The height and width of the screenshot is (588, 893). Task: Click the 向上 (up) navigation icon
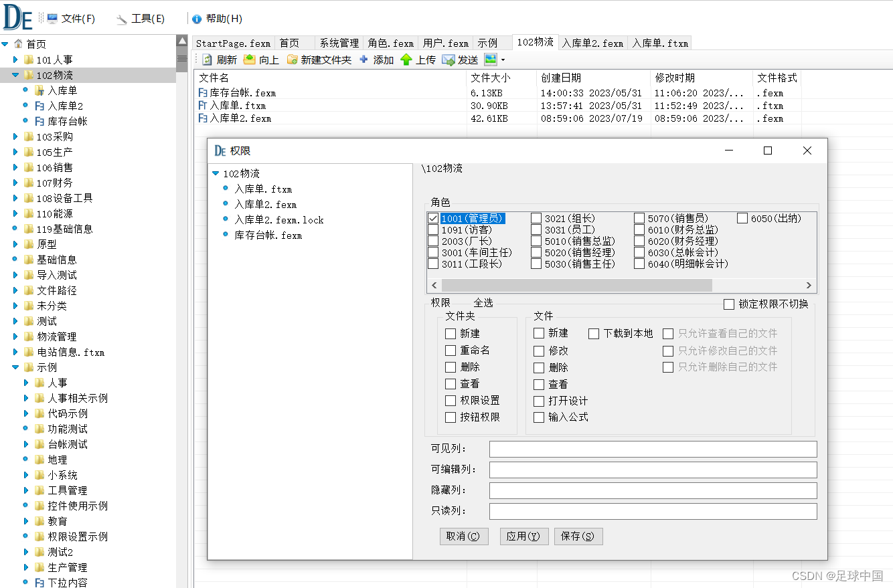pos(248,60)
